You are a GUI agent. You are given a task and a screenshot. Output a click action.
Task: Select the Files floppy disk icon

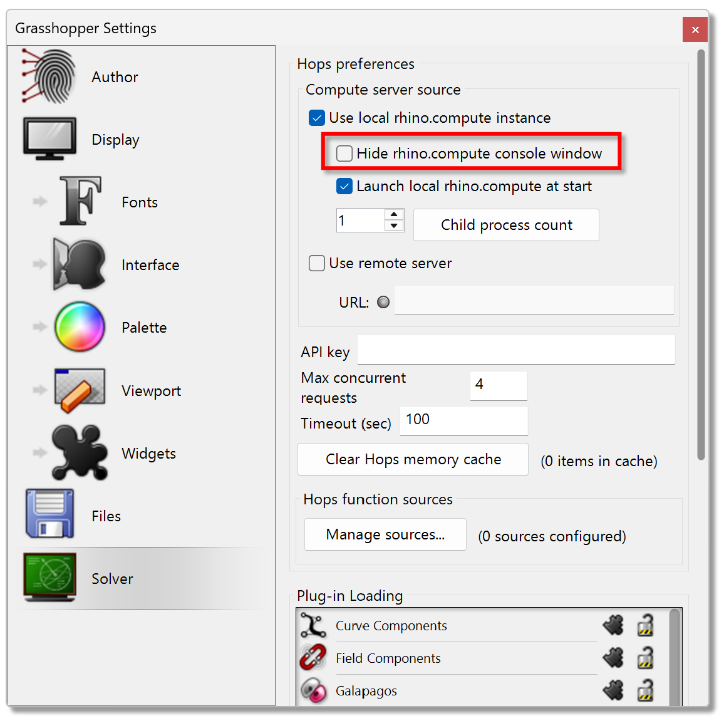coord(49,514)
